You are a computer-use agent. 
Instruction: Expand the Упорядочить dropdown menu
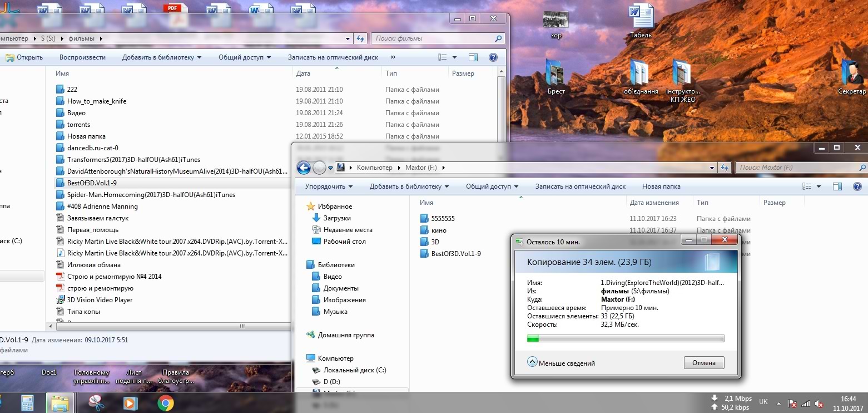[329, 186]
